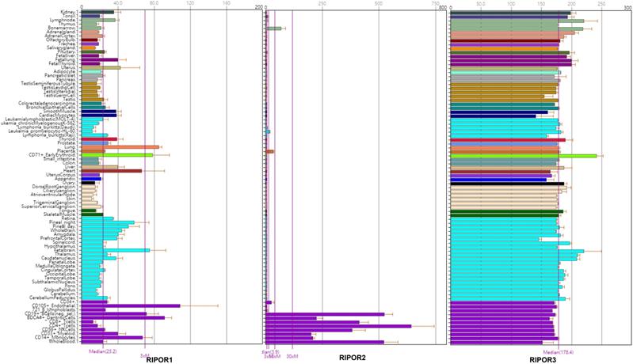The width and height of the screenshot is (633, 364).
Task: Click the 30xM label under RIPOR2
Action: click(x=292, y=356)
